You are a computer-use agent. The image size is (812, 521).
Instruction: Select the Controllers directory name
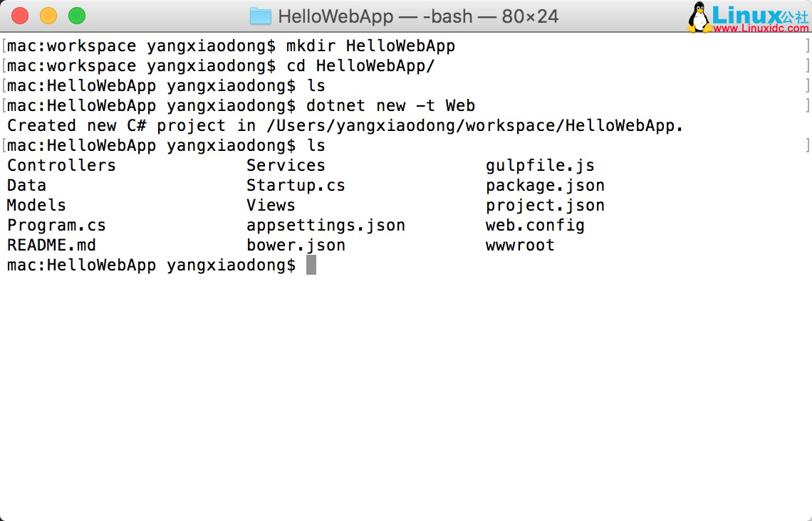pyautogui.click(x=61, y=165)
